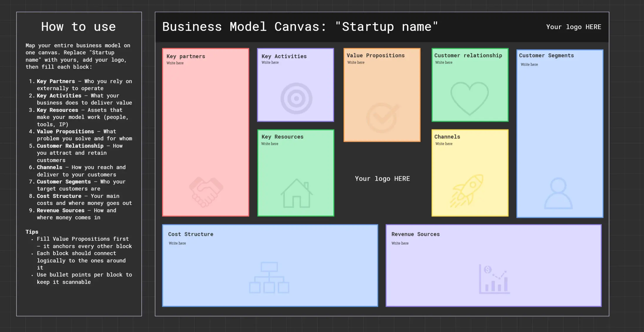Image resolution: width=644 pixels, height=332 pixels.
Task: Click the house icon in Key Resources
Action: pos(297,193)
